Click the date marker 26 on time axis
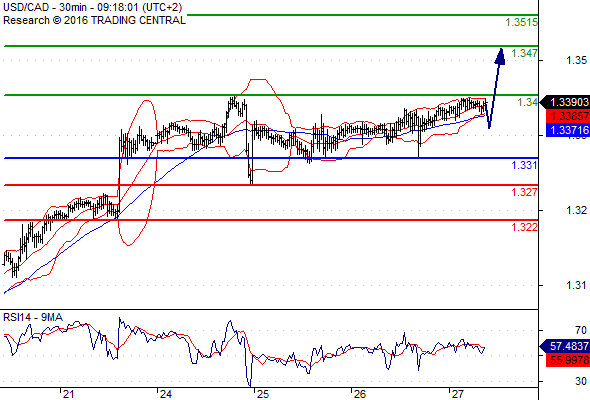The height and width of the screenshot is (400, 590). coord(360,394)
